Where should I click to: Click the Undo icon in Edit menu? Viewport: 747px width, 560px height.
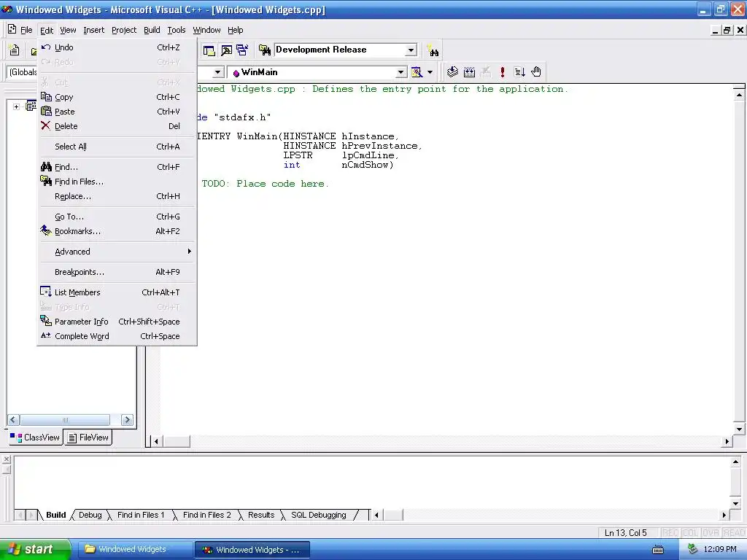46,47
